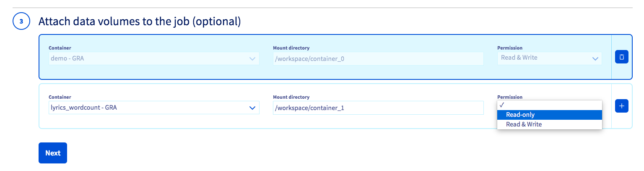Screen dimensions: 644x171
Task: Add another volume using the plus icon
Action: pyautogui.click(x=621, y=106)
